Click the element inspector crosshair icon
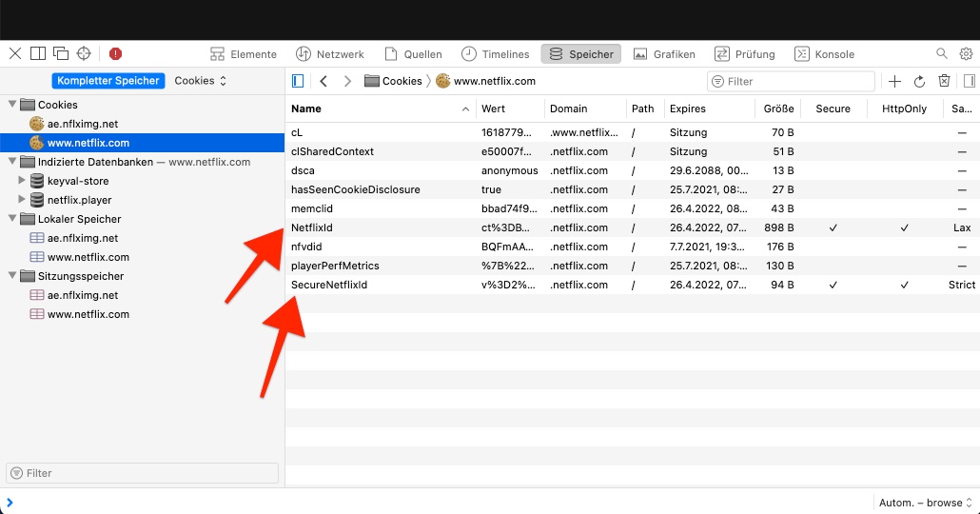This screenshot has height=514, width=980. tap(84, 54)
